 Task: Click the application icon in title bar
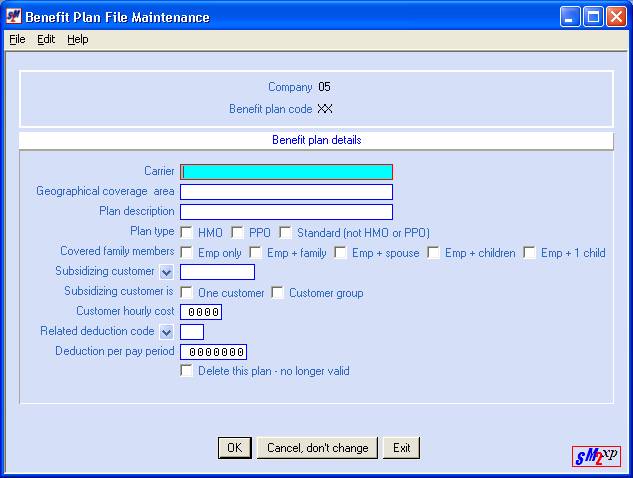[14, 17]
